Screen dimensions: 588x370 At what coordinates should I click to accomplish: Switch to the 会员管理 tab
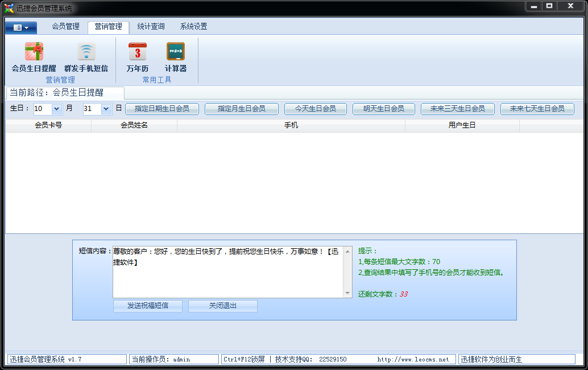point(65,27)
